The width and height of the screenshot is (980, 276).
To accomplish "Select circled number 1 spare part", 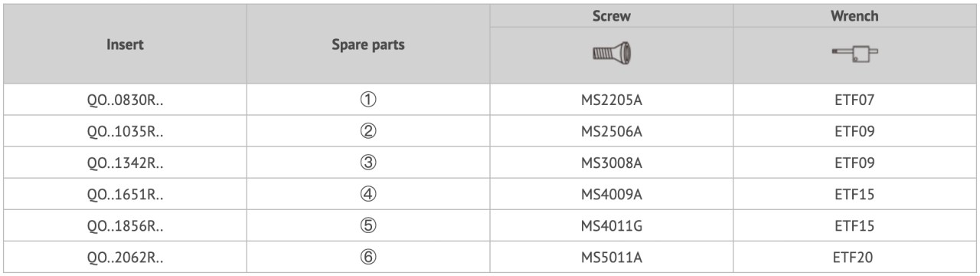I will click(x=367, y=100).
